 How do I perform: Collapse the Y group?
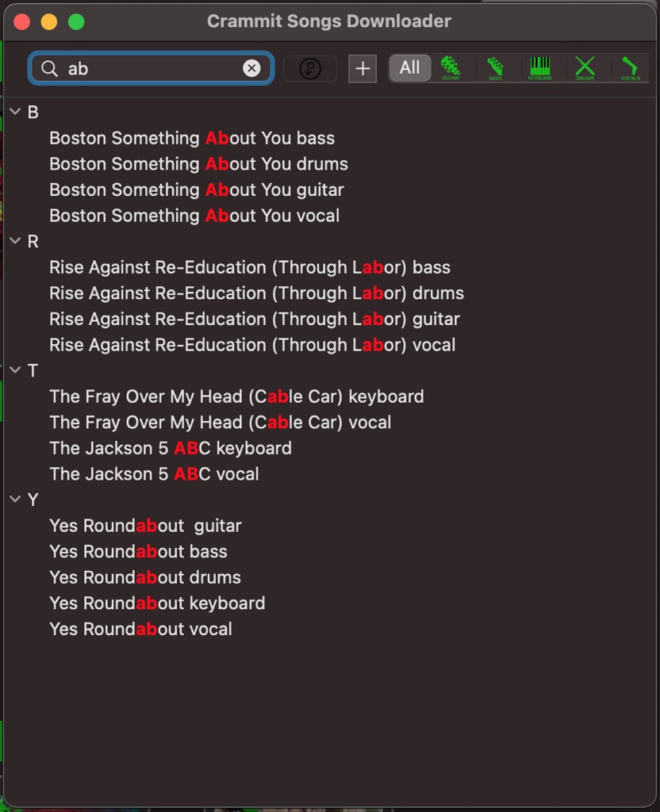coord(16,500)
